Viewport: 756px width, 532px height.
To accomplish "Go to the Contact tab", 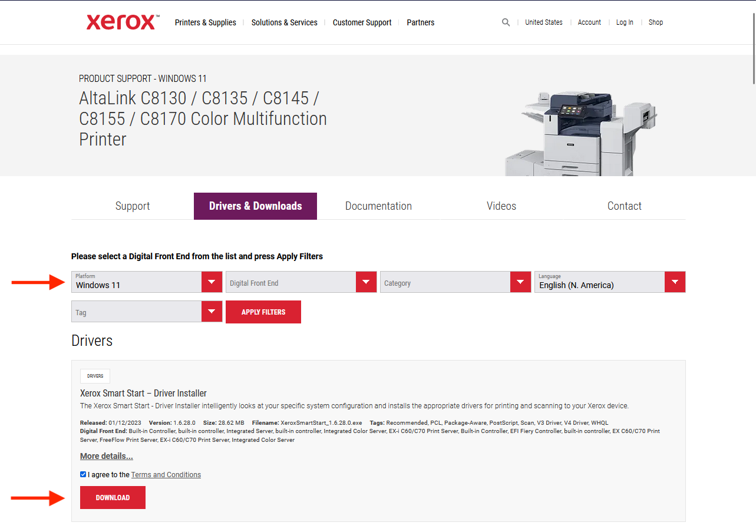I will pos(624,206).
